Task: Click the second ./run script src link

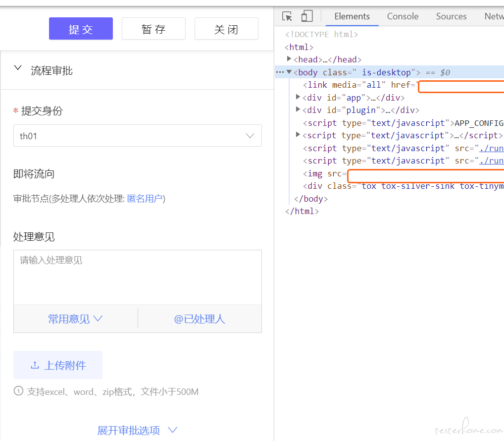Action: 491,161
